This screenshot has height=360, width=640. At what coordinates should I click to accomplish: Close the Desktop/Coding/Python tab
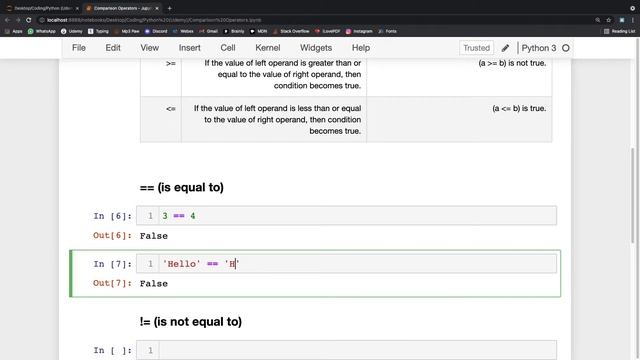(77, 8)
